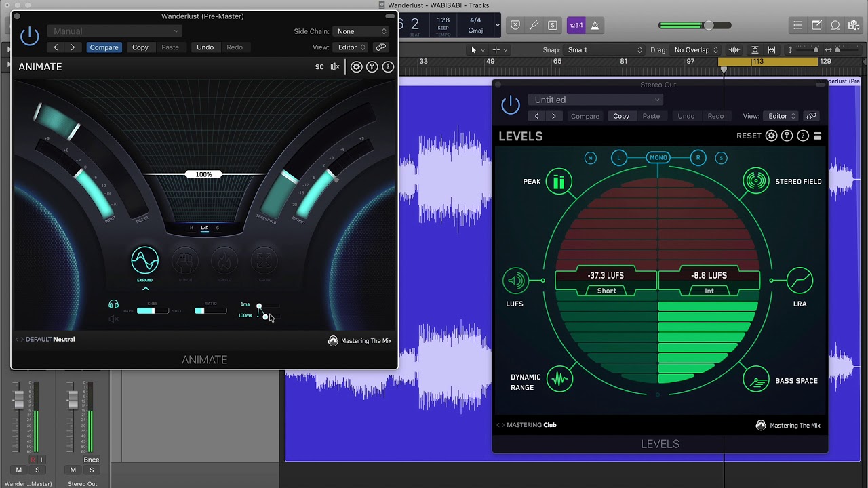Click Undo button in Animate header
The height and width of the screenshot is (488, 868).
[x=205, y=47]
